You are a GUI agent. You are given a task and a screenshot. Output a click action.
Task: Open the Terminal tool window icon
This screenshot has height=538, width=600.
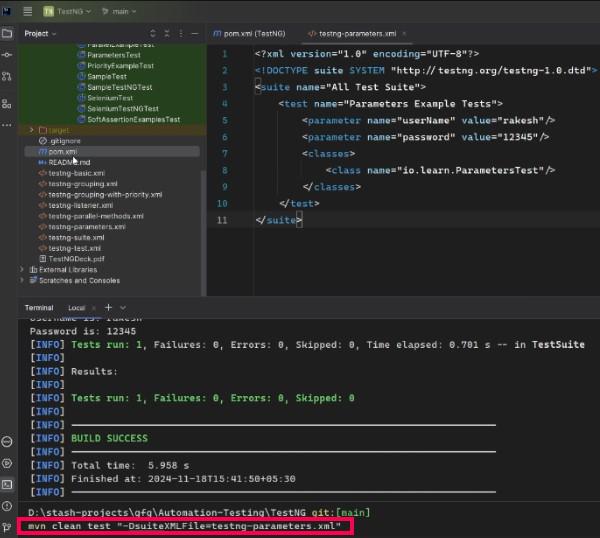click(x=8, y=484)
